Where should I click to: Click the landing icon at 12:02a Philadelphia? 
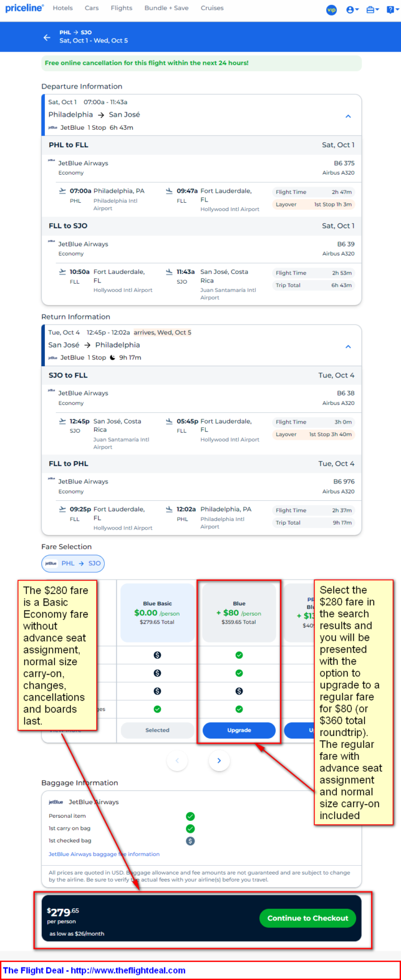point(169,509)
